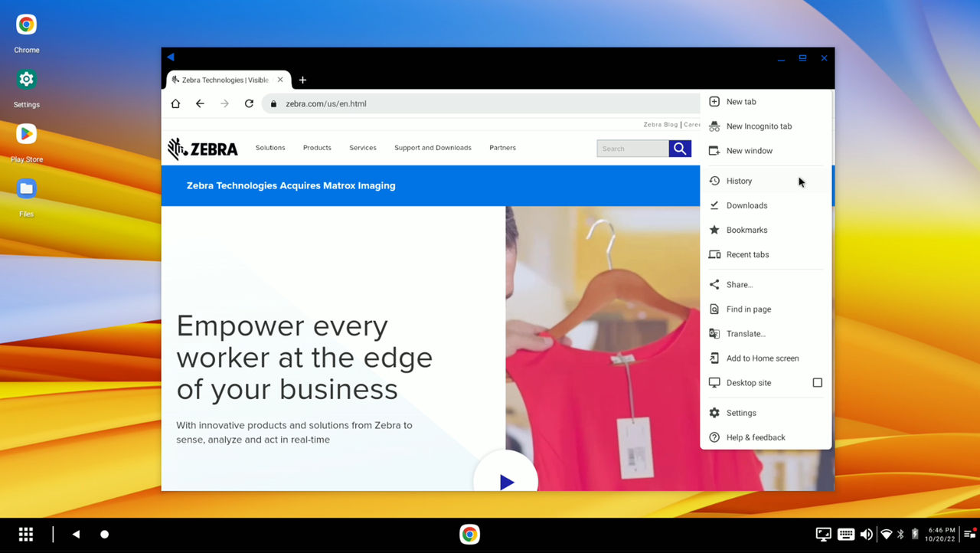Click Share... in the menu
980x553 pixels.
pyautogui.click(x=766, y=284)
